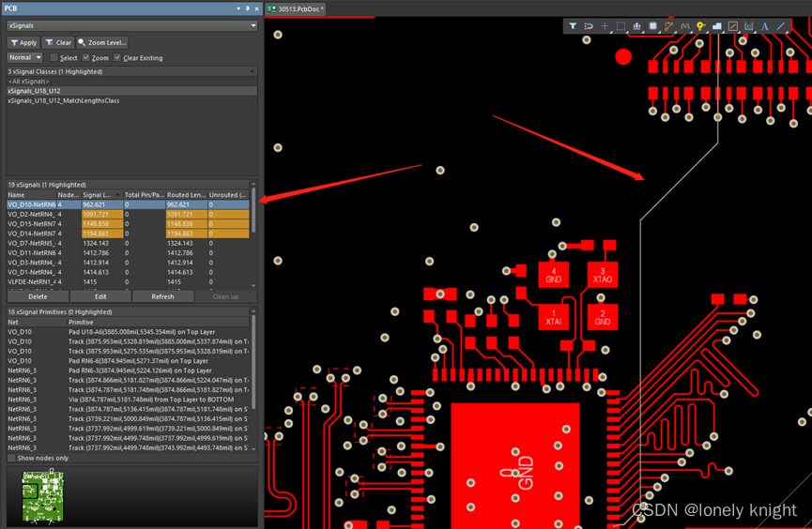
Task: Select the VO_D11-NetRN6 xSignal row
Action: (128, 253)
